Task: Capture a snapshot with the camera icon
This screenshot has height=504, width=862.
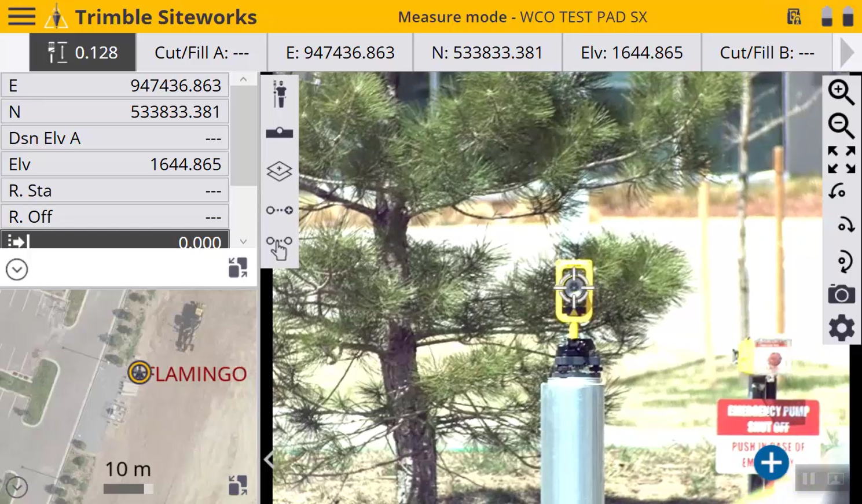Action: point(841,295)
